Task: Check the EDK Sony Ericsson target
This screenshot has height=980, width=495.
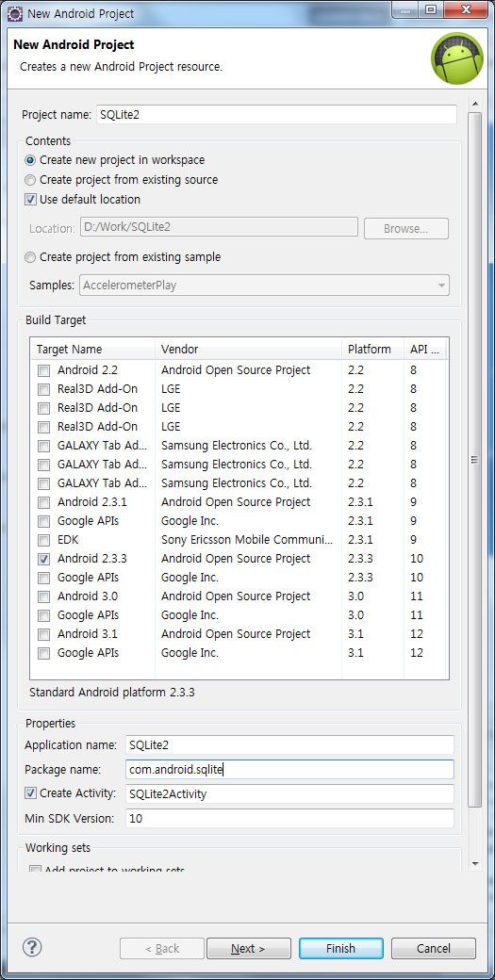Action: click(43, 540)
